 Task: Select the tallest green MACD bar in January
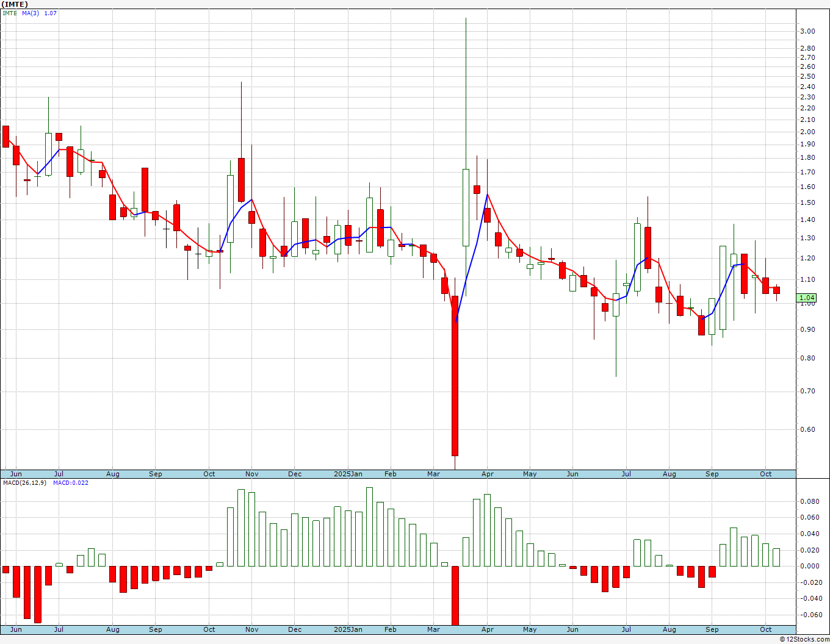pos(369,527)
